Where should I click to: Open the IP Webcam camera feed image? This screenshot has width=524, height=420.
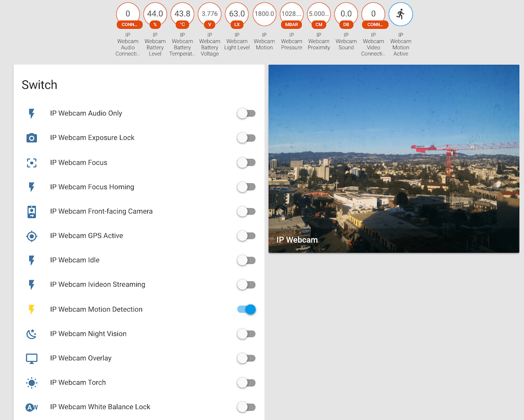pos(394,157)
